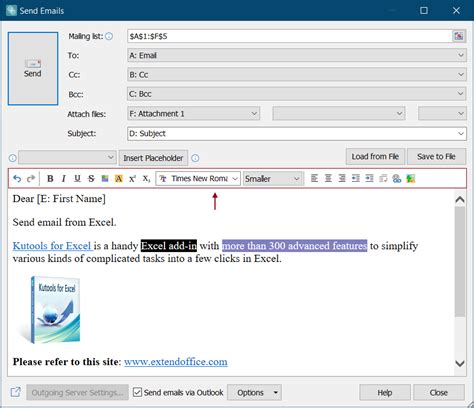Click Save to File button
This screenshot has width=474, height=408.
(x=436, y=157)
